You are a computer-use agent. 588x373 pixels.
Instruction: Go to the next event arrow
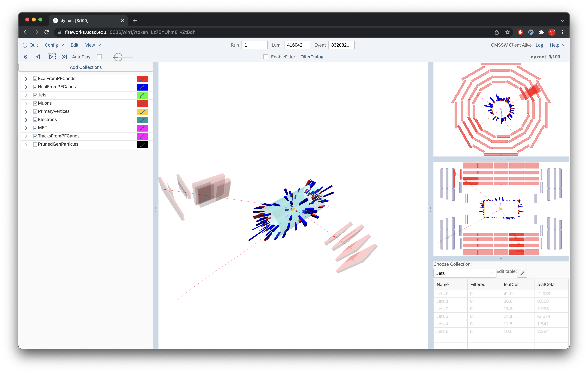[x=51, y=57]
